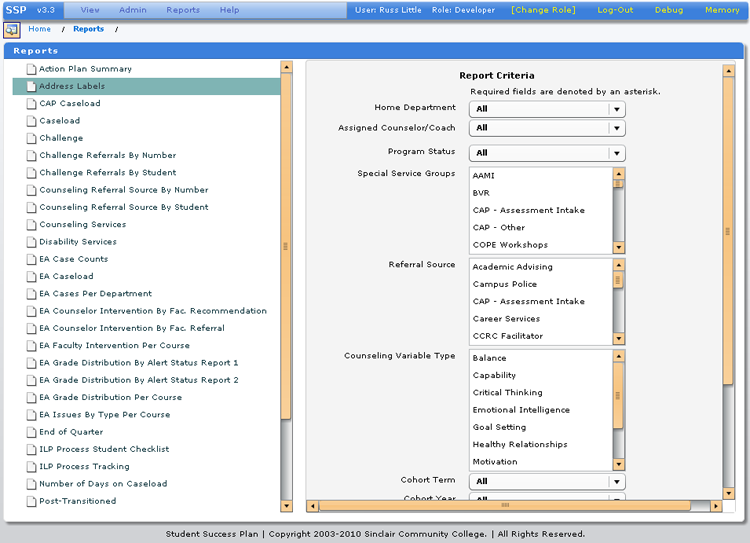This screenshot has width=750, height=543.
Task: Select Critical Thinking in Counseling Variable Type
Action: (x=508, y=393)
